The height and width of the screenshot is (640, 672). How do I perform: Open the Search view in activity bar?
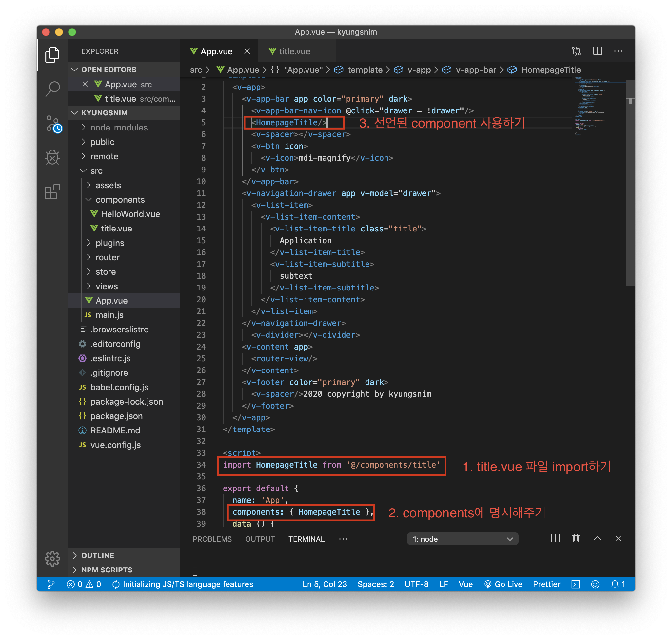[x=52, y=89]
